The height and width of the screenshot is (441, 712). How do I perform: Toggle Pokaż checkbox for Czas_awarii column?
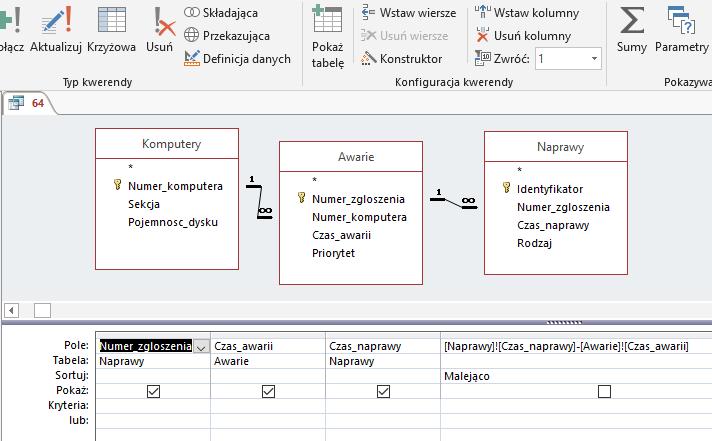click(x=268, y=391)
